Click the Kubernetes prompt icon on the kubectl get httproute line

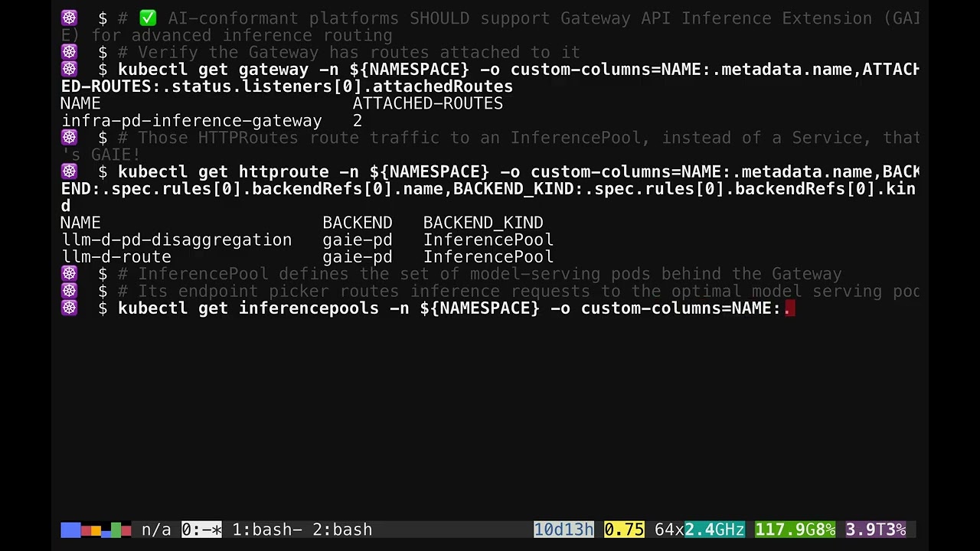tap(69, 171)
